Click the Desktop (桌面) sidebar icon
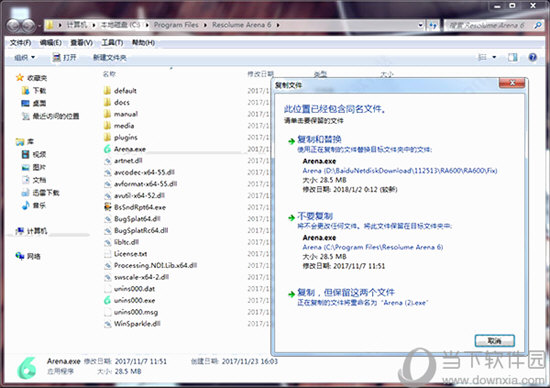The width and height of the screenshot is (550, 388). [x=25, y=103]
